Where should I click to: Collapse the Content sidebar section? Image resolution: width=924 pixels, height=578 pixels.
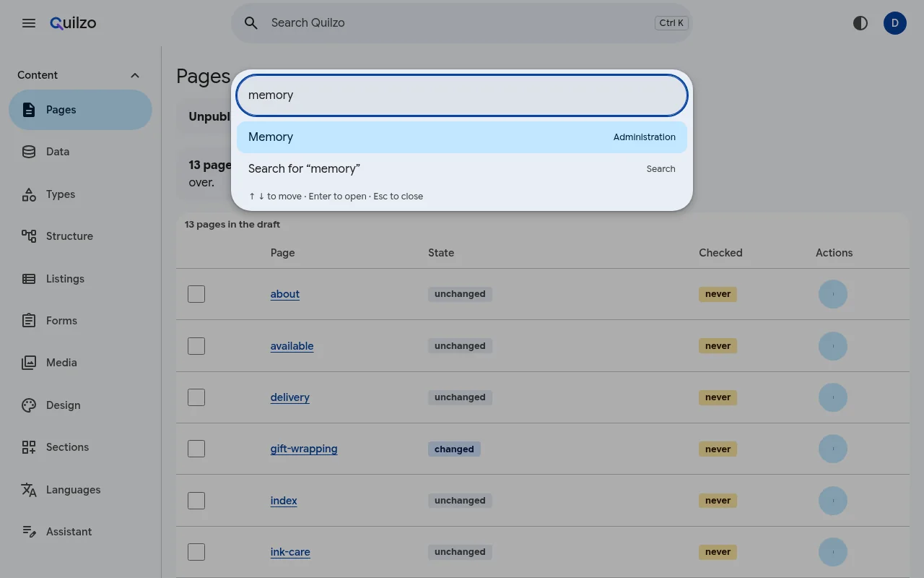click(134, 75)
